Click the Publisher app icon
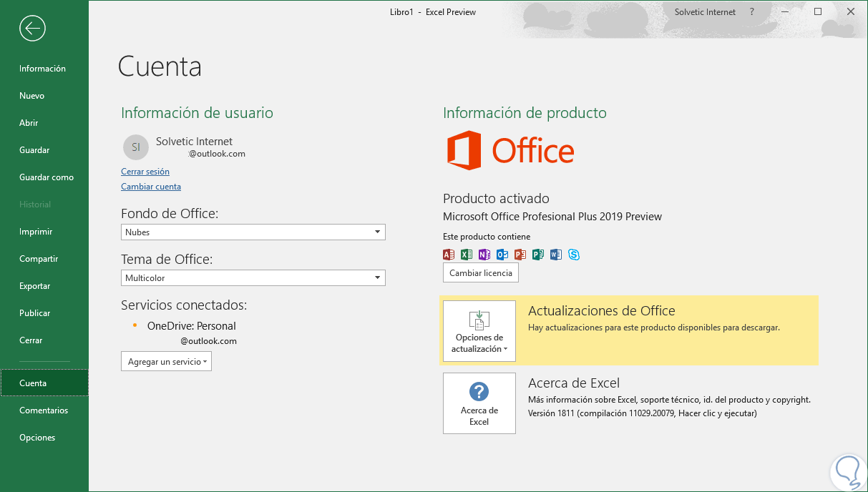868x492 pixels. click(x=538, y=254)
